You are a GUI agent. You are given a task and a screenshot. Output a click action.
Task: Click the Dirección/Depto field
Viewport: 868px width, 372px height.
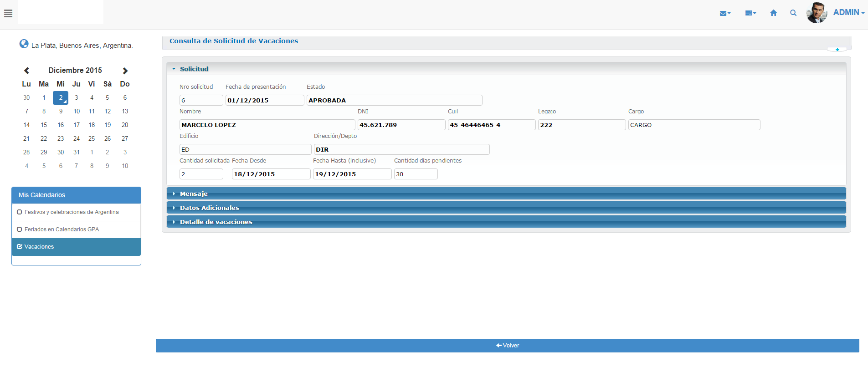click(402, 149)
